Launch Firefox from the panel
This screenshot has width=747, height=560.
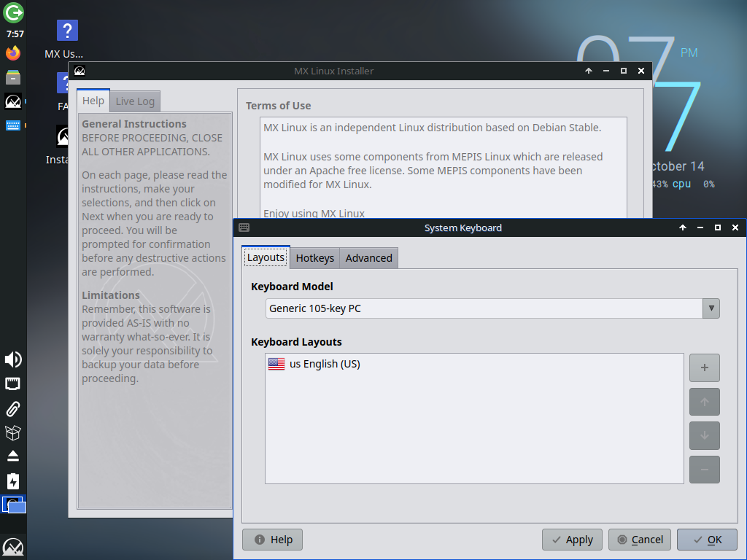click(13, 52)
